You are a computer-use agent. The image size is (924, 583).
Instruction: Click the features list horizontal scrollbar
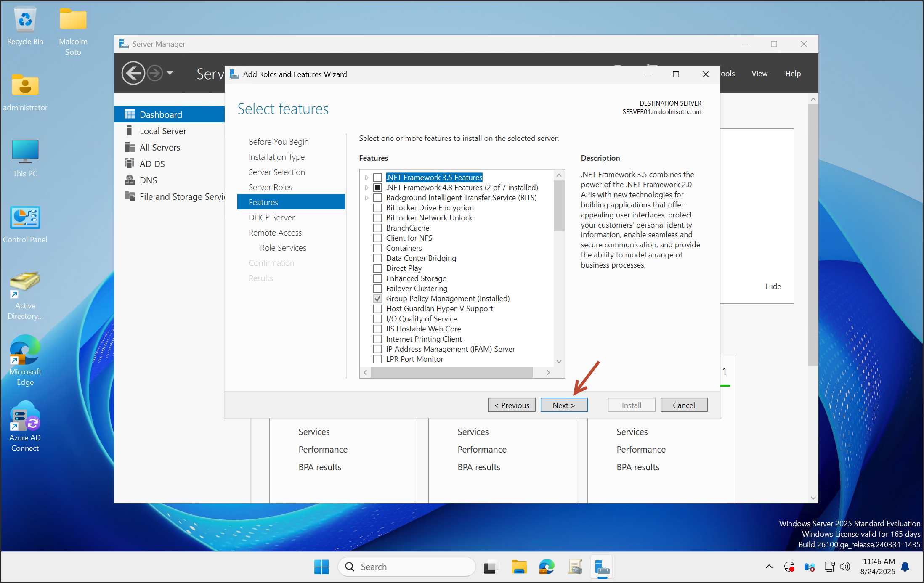click(x=451, y=372)
